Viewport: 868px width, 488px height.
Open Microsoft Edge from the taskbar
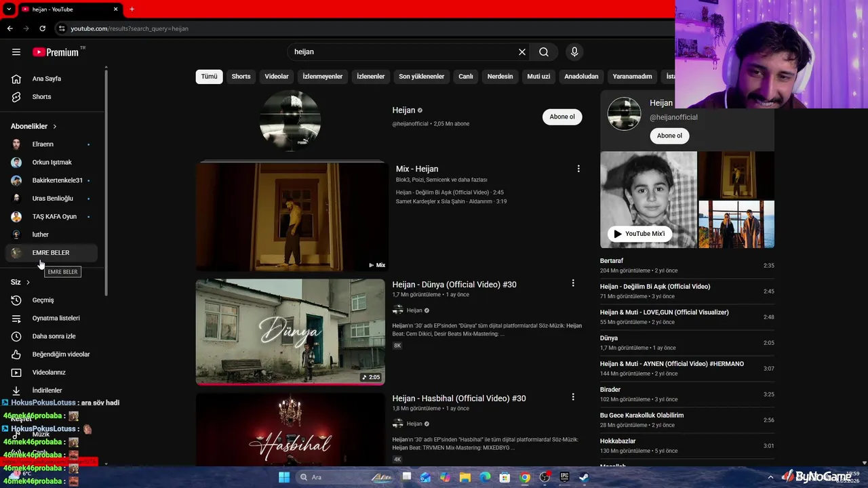(486, 477)
